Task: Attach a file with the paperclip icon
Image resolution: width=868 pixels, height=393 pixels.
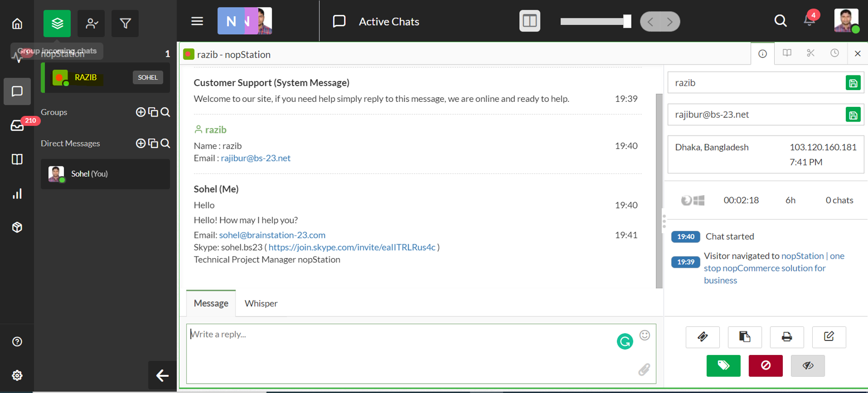Action: tap(644, 370)
